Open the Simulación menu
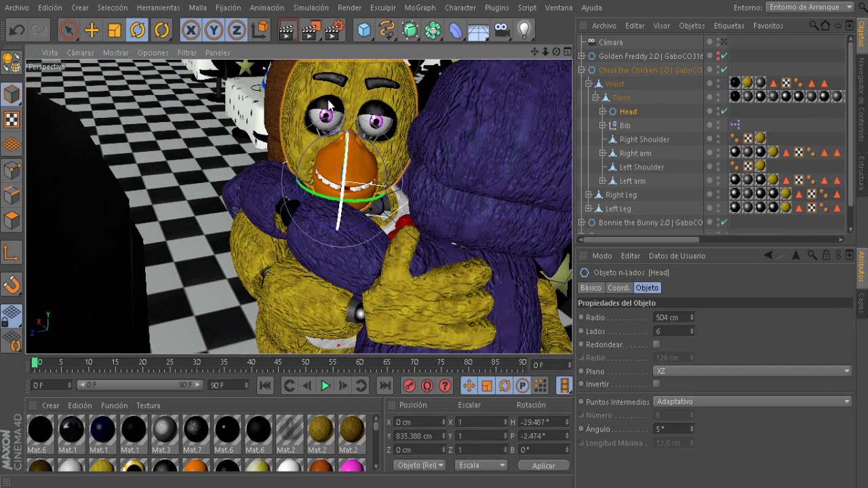This screenshot has height=488, width=868. click(x=311, y=7)
